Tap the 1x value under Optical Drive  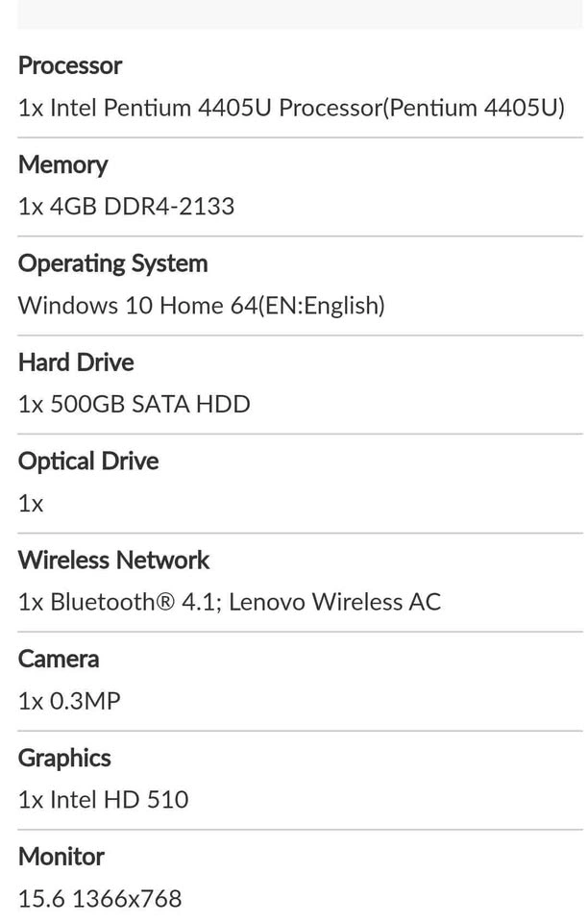(x=31, y=503)
